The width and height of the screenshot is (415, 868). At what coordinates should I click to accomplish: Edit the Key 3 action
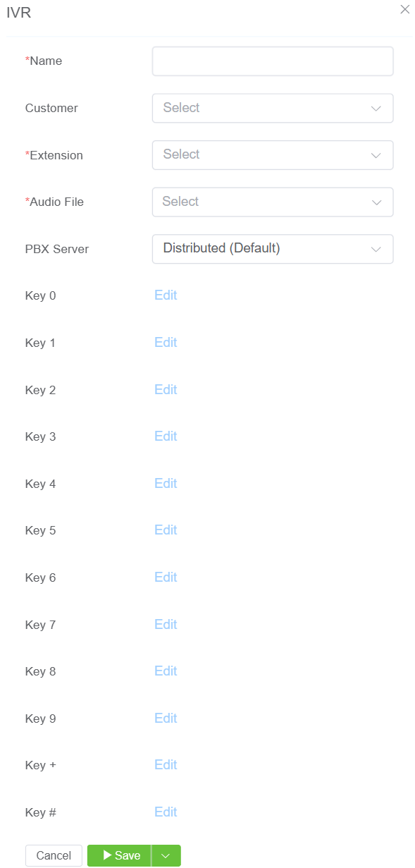(166, 436)
